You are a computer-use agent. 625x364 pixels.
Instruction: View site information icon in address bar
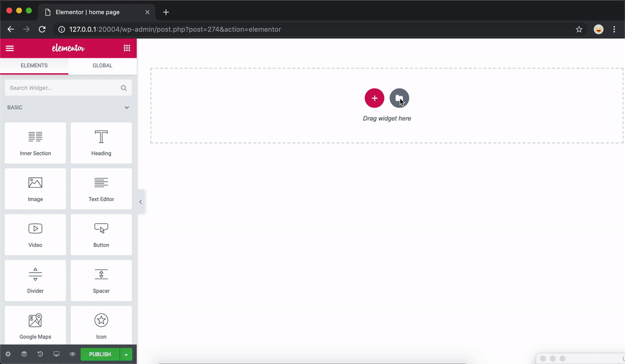coord(62,29)
